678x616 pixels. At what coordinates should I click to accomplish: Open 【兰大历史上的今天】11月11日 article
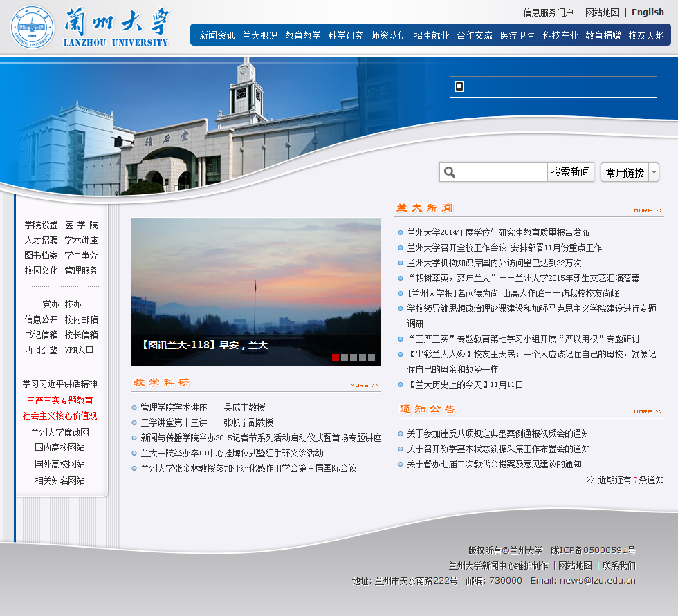click(x=465, y=385)
